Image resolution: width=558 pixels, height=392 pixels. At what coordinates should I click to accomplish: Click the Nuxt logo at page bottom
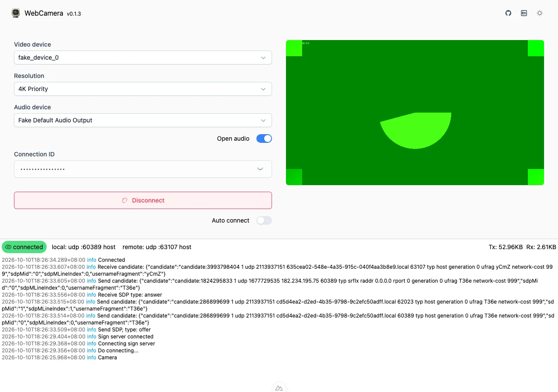279,388
